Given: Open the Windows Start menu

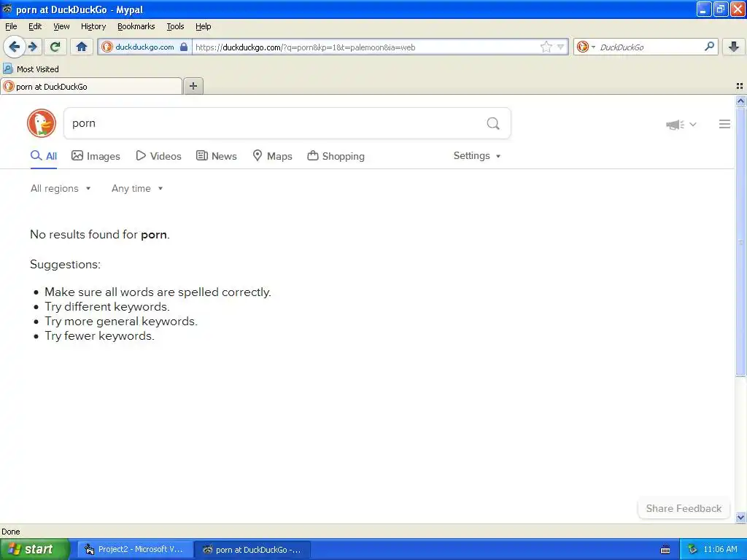Looking at the screenshot, I should click(35, 550).
